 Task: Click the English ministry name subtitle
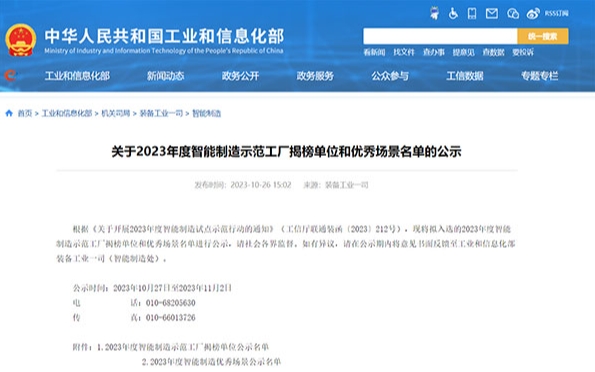(x=164, y=50)
